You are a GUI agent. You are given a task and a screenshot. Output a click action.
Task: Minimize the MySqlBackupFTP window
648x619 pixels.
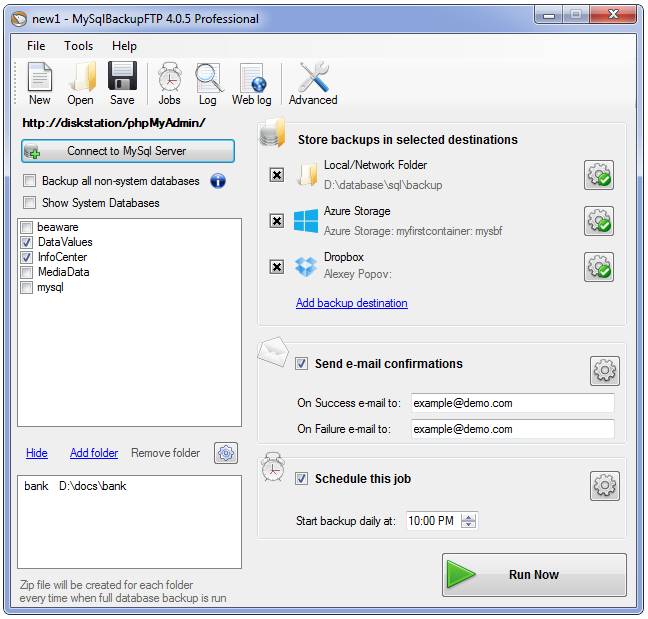pos(549,16)
